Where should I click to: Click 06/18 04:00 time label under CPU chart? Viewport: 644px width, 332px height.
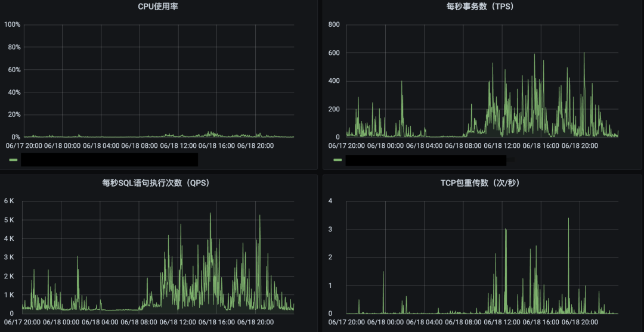[x=101, y=145]
